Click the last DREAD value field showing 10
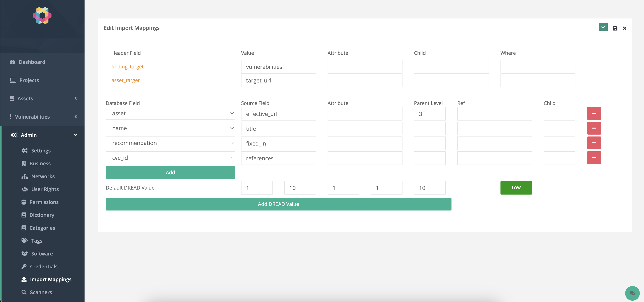This screenshot has height=302, width=644. pos(430,188)
